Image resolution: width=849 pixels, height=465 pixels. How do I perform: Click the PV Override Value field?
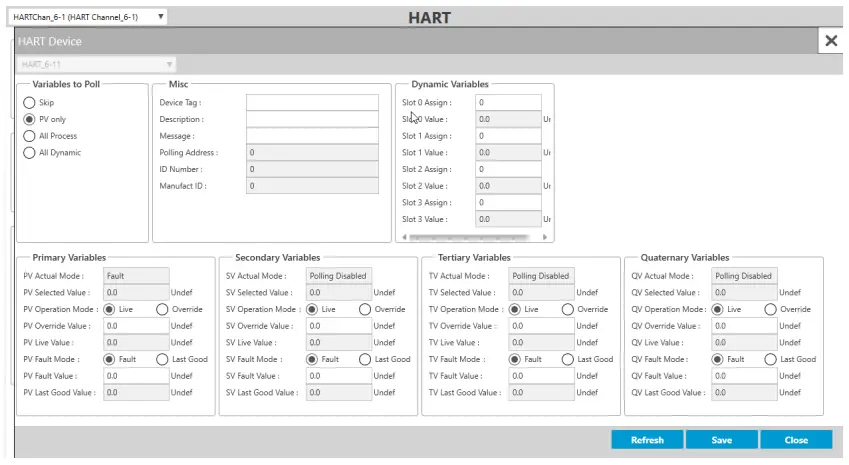click(135, 326)
